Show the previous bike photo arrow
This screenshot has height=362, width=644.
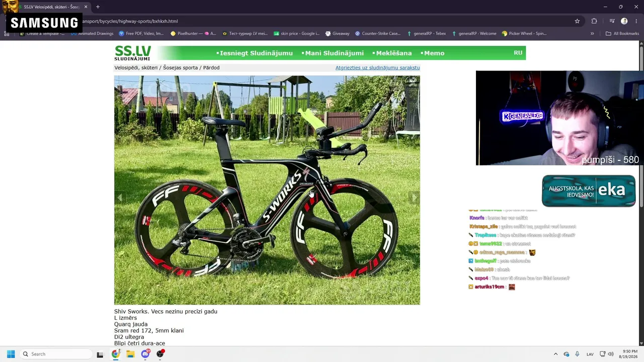(x=120, y=198)
